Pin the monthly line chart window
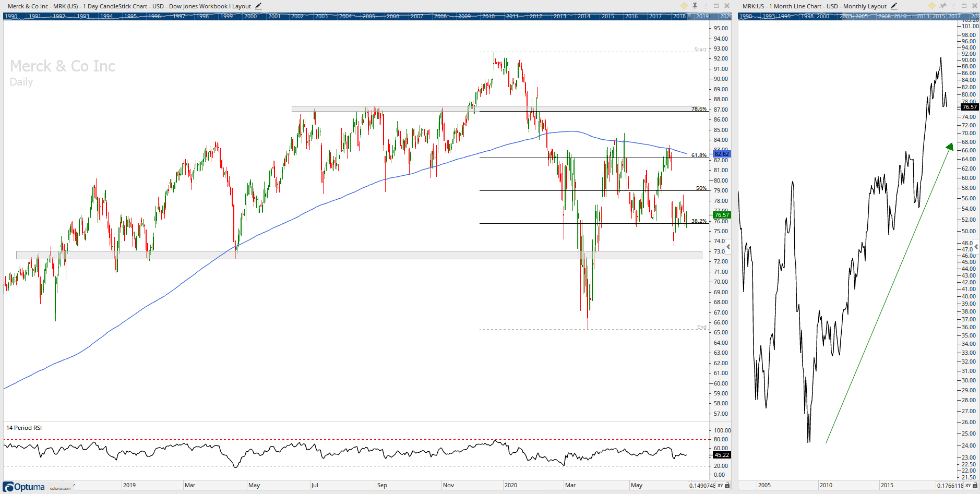980x494 pixels. [943, 6]
